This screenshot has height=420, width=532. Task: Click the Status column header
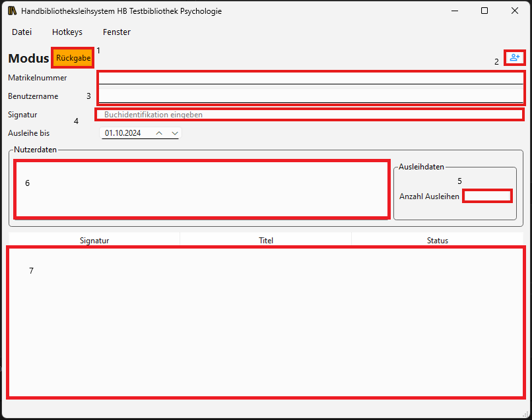pos(437,241)
